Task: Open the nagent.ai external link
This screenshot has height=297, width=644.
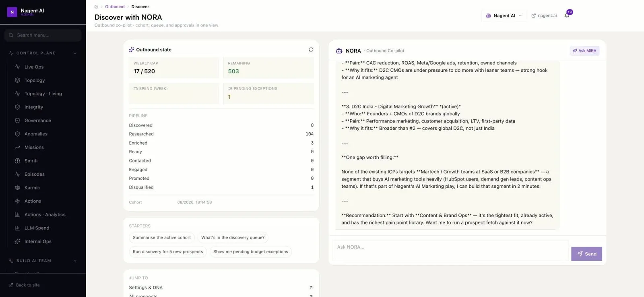Action: click(x=544, y=16)
